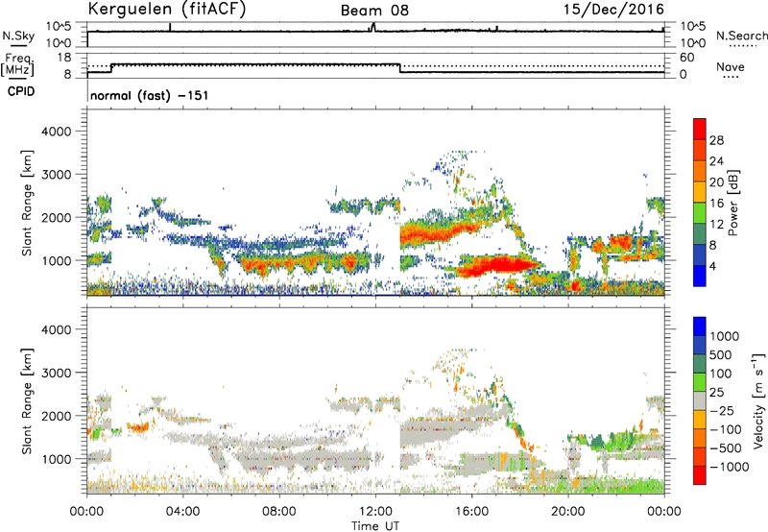768x532 pixels.
Task: Click the "18" tick on the Freq. axis
Action: click(64, 58)
